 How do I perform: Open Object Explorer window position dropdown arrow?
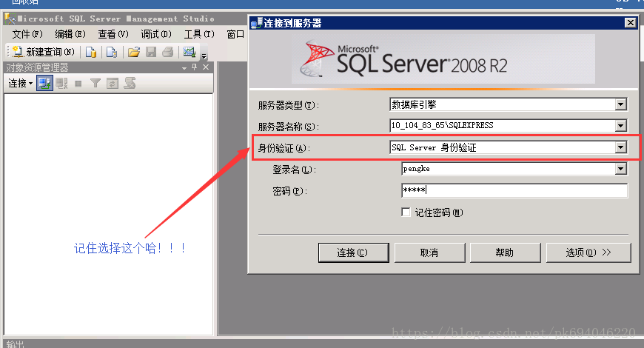[x=184, y=68]
